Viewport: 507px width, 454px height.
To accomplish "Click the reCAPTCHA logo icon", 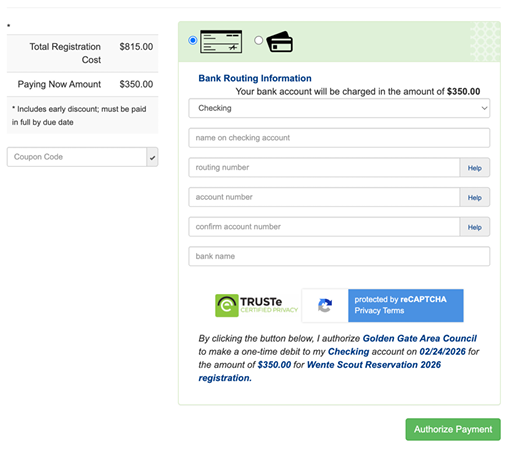I will (325, 305).
